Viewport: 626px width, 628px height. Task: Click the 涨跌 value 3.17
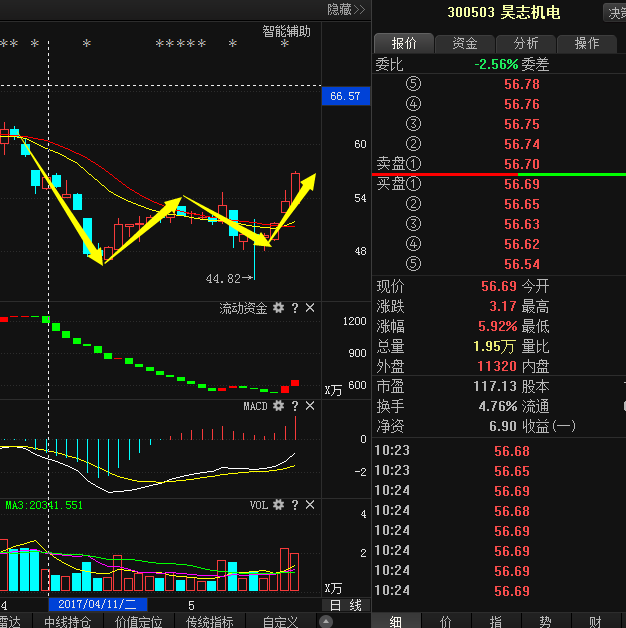pyautogui.click(x=503, y=306)
